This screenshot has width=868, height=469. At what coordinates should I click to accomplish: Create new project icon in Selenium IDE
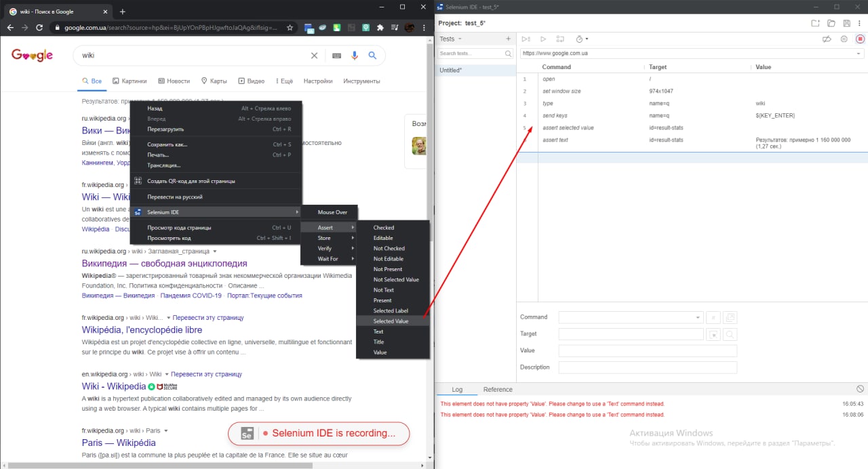815,23
